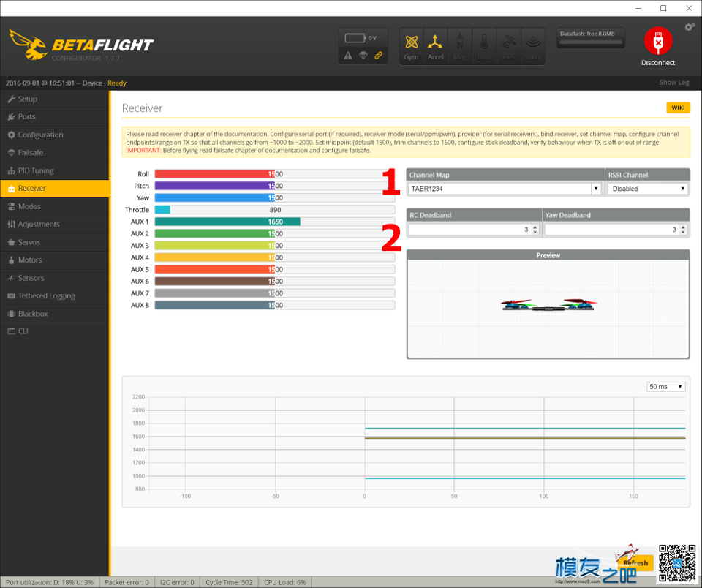Screen dimensions: 702x588
Task: Click the Channel Map input field
Action: pos(499,189)
